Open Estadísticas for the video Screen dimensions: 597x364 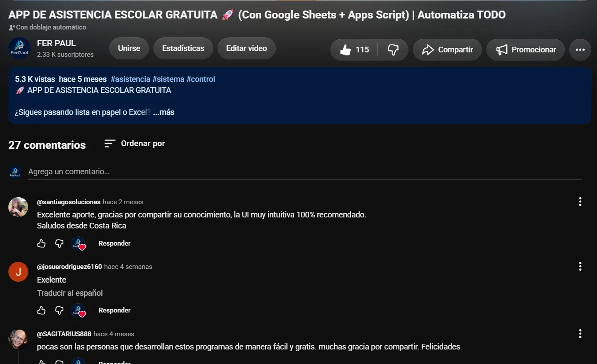pyautogui.click(x=183, y=48)
